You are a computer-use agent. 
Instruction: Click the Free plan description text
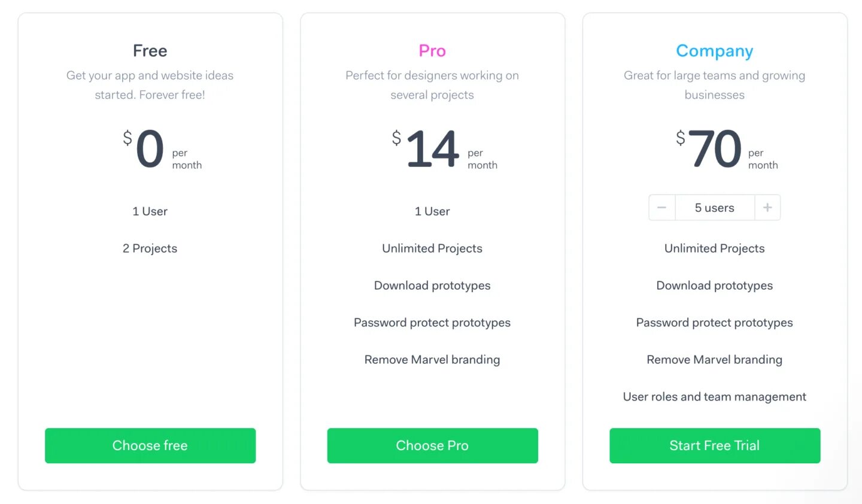click(x=150, y=85)
